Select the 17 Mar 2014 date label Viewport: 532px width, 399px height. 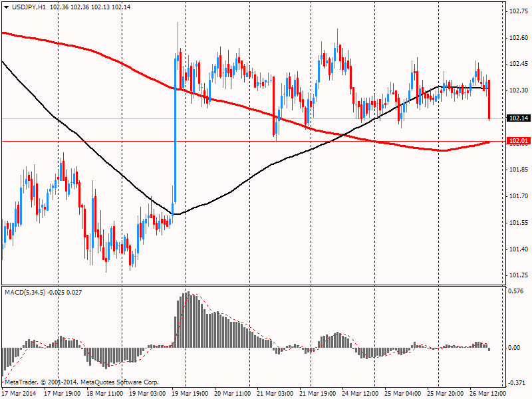click(x=19, y=393)
